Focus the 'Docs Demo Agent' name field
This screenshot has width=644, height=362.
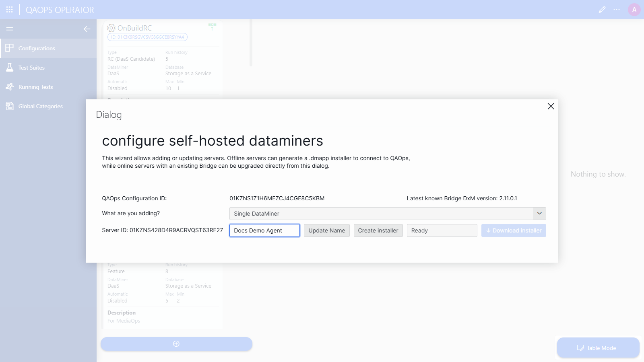[x=264, y=230]
